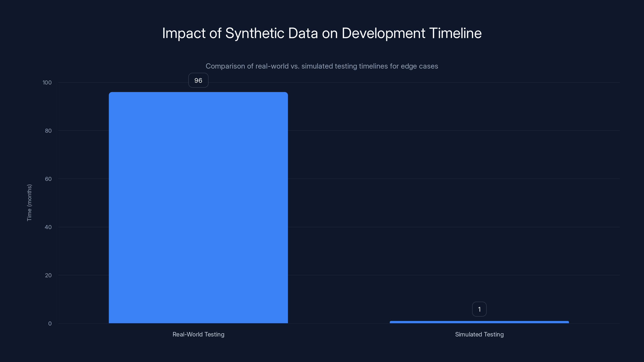Click the 0 tick label

pos(50,323)
